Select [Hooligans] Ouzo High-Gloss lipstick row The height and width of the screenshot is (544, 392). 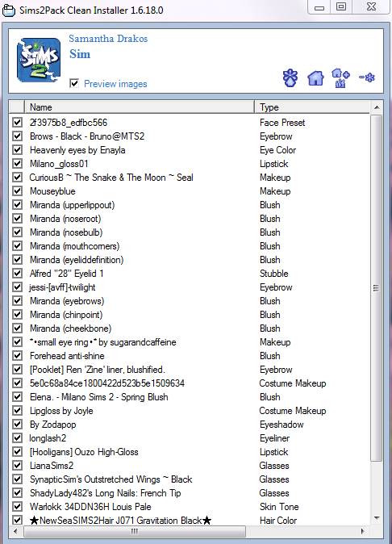click(x=190, y=452)
